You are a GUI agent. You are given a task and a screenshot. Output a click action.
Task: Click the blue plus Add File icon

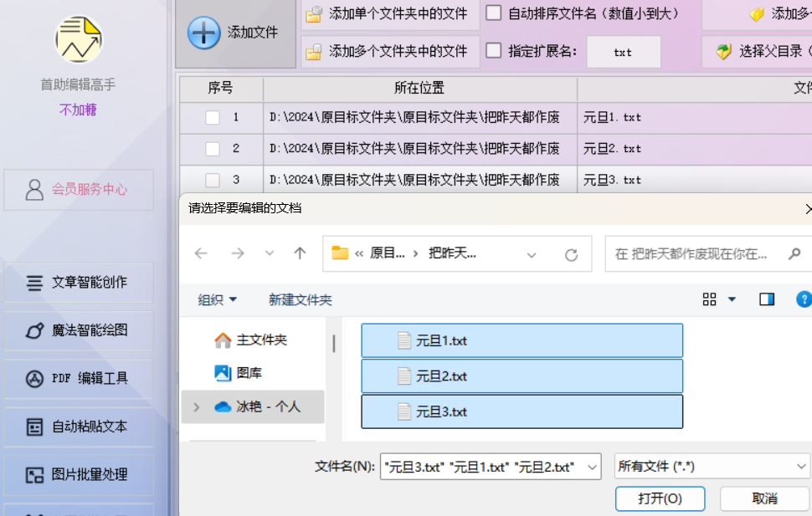point(203,33)
